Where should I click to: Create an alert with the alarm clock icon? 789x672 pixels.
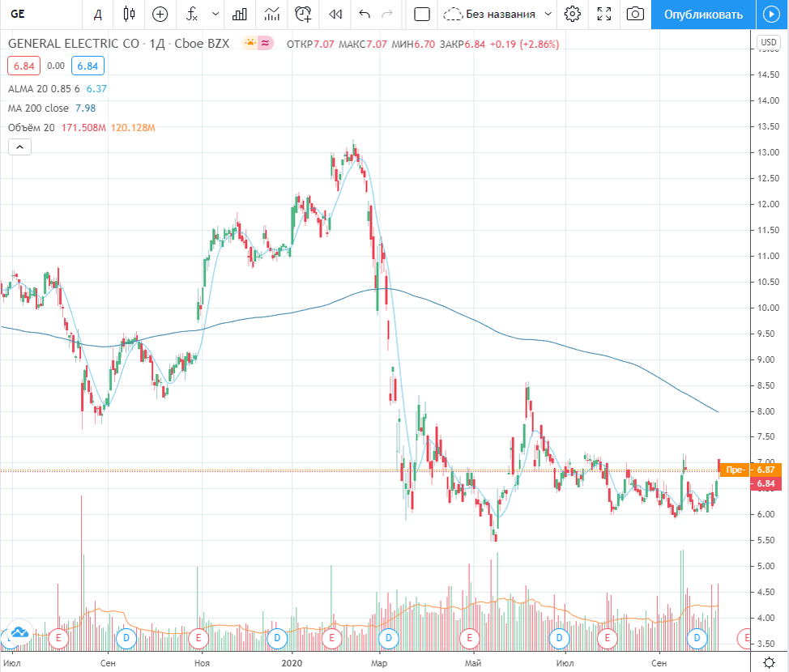coord(304,14)
